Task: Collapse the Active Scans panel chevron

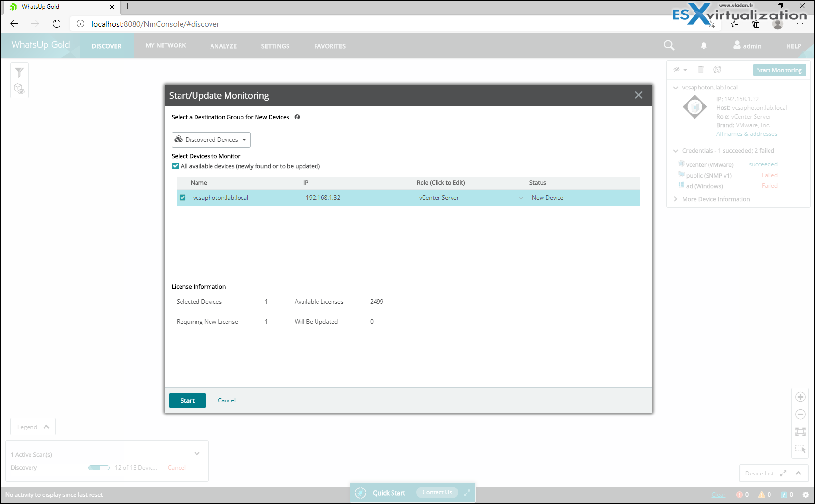Action: [197, 454]
